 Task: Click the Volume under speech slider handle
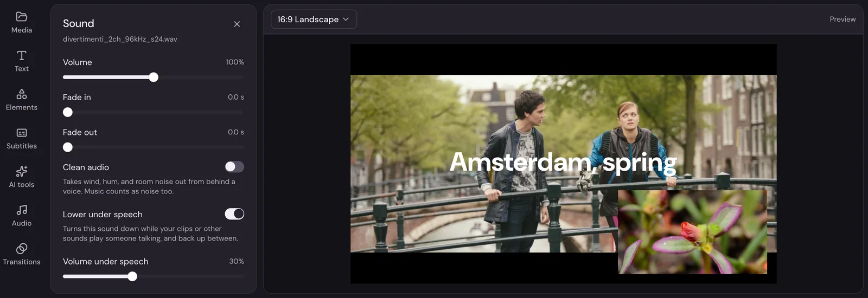(x=132, y=277)
